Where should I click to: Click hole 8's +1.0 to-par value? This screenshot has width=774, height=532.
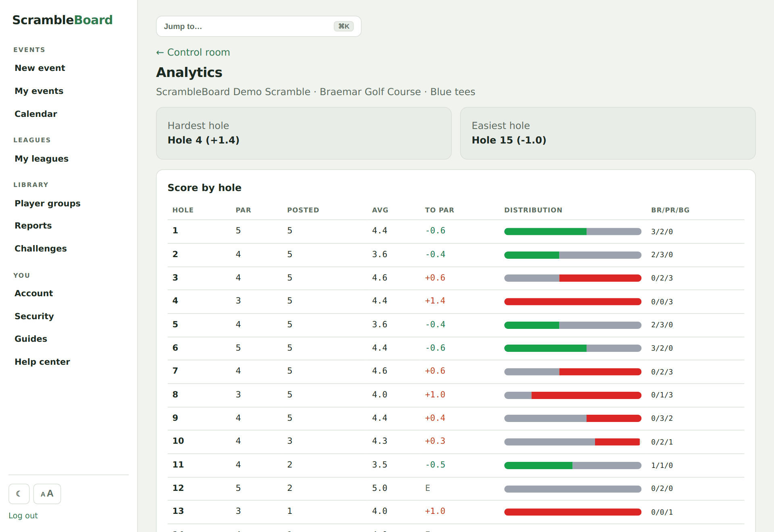point(435,395)
